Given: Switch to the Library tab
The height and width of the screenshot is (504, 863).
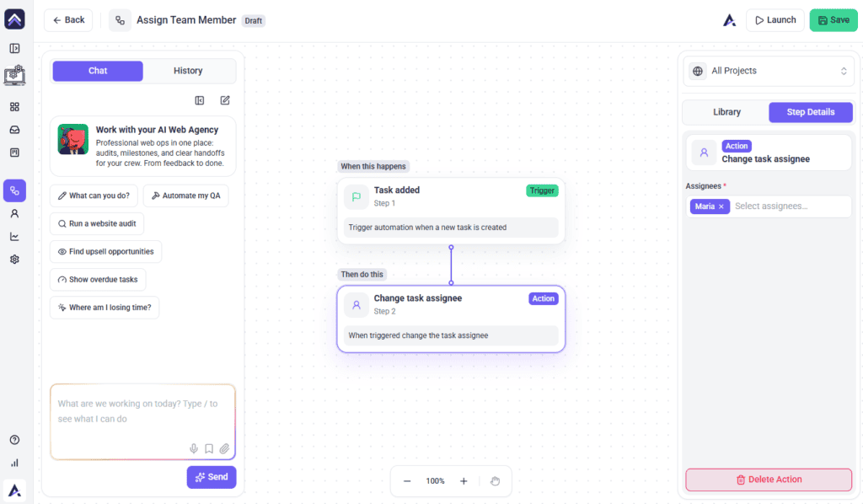Looking at the screenshot, I should tap(726, 112).
